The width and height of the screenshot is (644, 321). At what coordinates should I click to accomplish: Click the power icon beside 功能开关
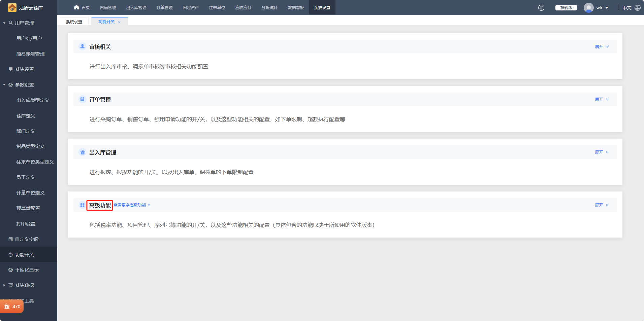tap(10, 255)
